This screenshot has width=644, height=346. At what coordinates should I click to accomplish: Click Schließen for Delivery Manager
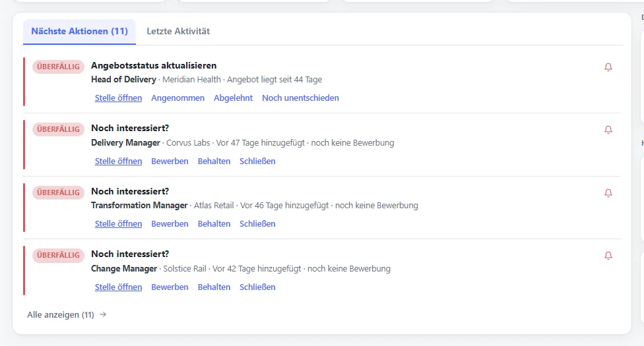coord(257,161)
